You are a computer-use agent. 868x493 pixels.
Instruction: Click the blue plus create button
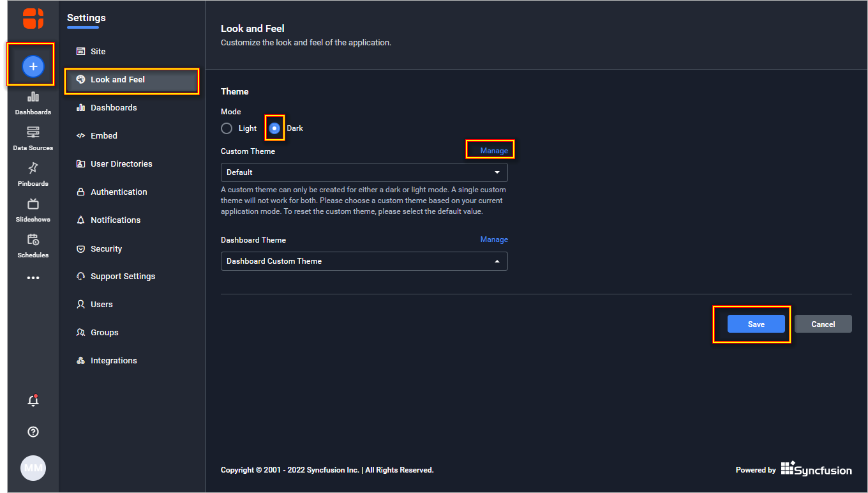point(33,66)
